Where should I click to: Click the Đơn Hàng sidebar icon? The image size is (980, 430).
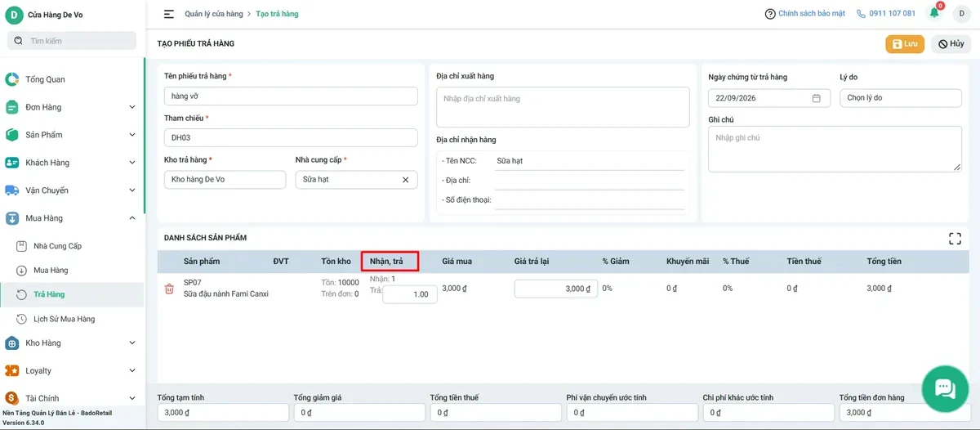point(12,107)
